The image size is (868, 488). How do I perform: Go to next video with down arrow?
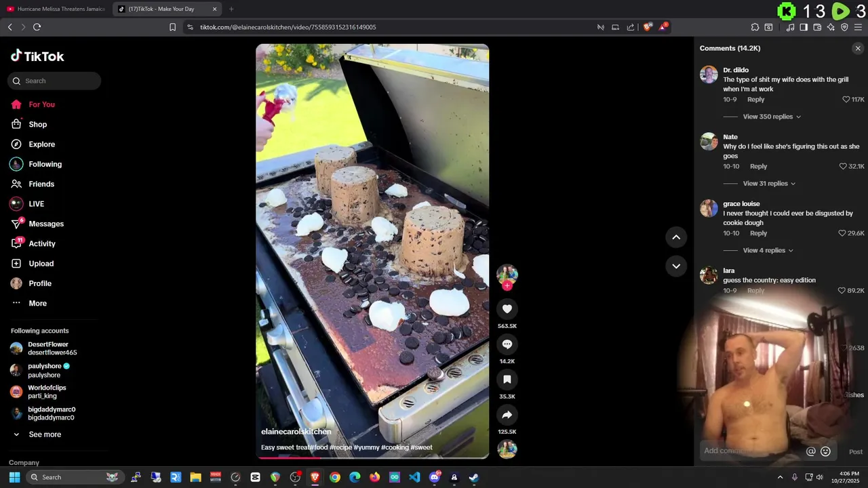pyautogui.click(x=676, y=266)
